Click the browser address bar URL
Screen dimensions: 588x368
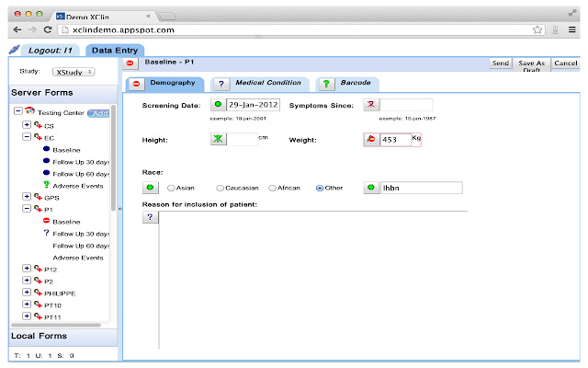pos(124,30)
